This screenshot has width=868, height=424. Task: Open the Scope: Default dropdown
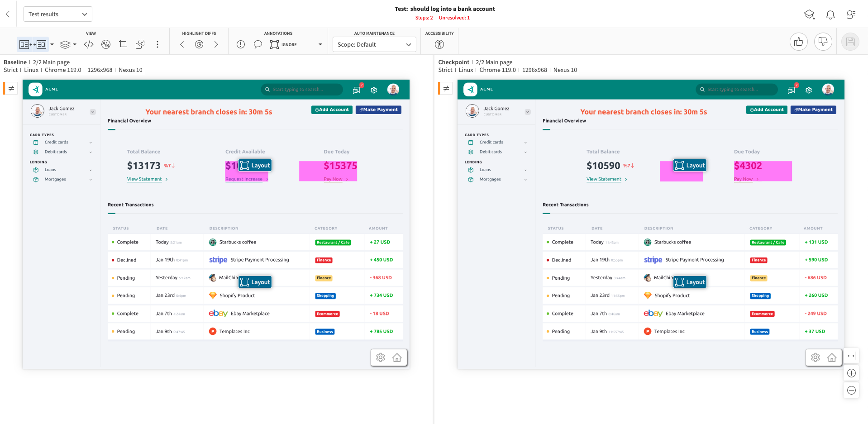374,44
